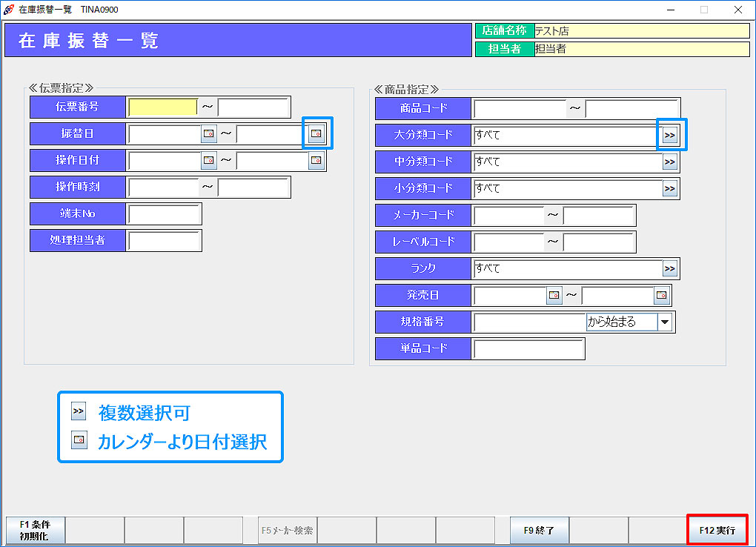This screenshot has width=756, height=547.
Task: Open calendar for 操作日付 end date
Action: point(316,160)
